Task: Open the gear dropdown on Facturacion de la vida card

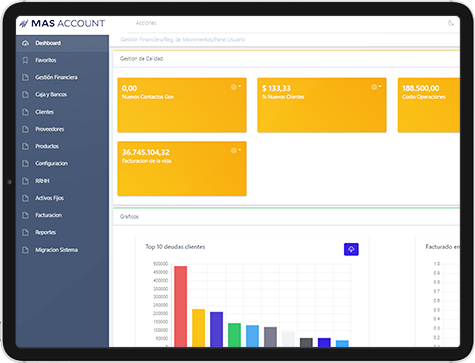Action: (x=236, y=151)
